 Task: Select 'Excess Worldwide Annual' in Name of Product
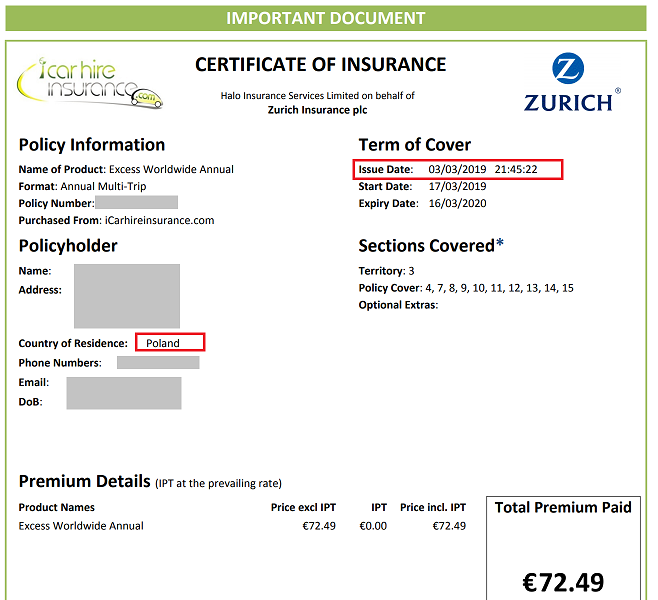[x=171, y=169]
